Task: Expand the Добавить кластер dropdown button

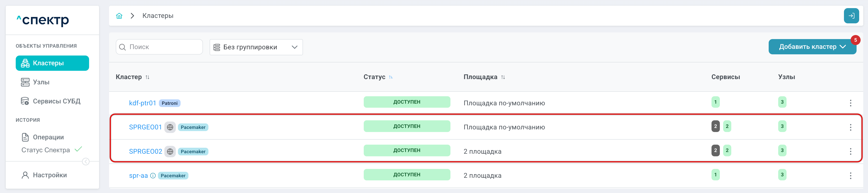Action: coord(812,47)
